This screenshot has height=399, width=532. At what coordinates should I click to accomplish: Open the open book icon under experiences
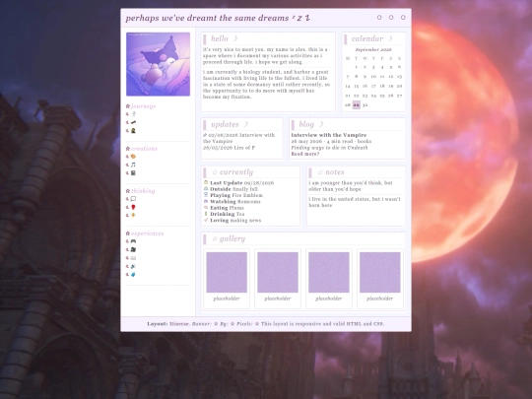[x=133, y=258]
